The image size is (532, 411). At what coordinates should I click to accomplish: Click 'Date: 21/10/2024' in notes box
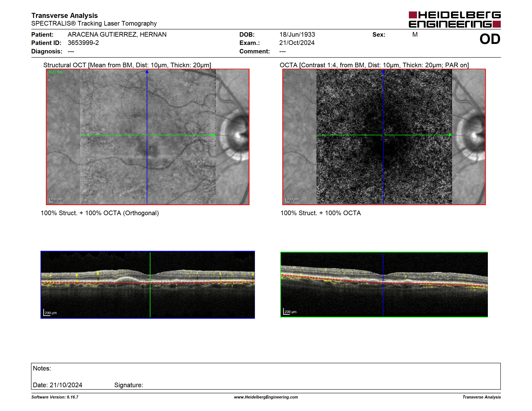point(57,385)
